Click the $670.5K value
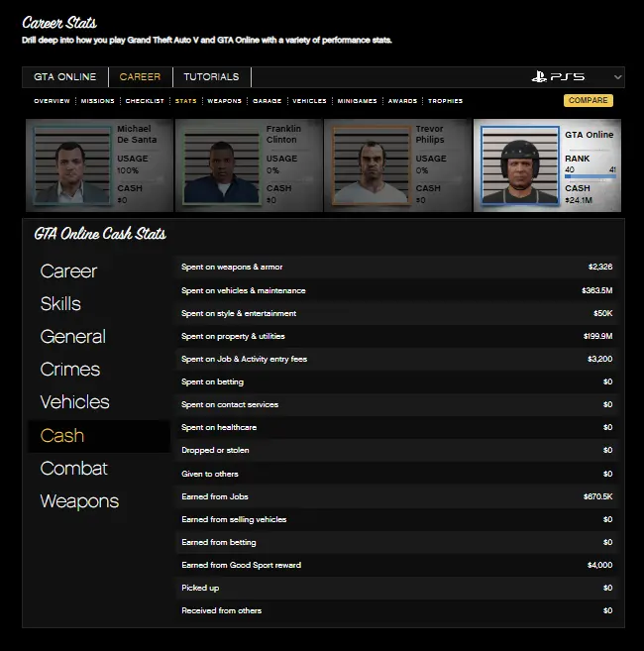This screenshot has width=644, height=651. pyautogui.click(x=597, y=496)
